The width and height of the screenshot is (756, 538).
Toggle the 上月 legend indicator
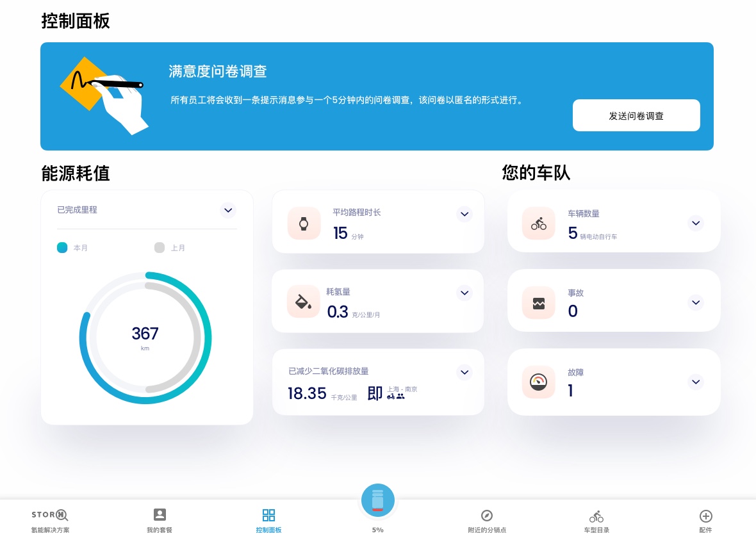(x=160, y=248)
